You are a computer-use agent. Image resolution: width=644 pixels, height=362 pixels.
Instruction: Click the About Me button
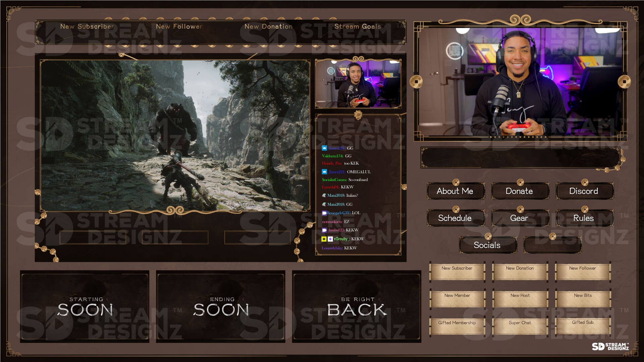click(x=455, y=191)
